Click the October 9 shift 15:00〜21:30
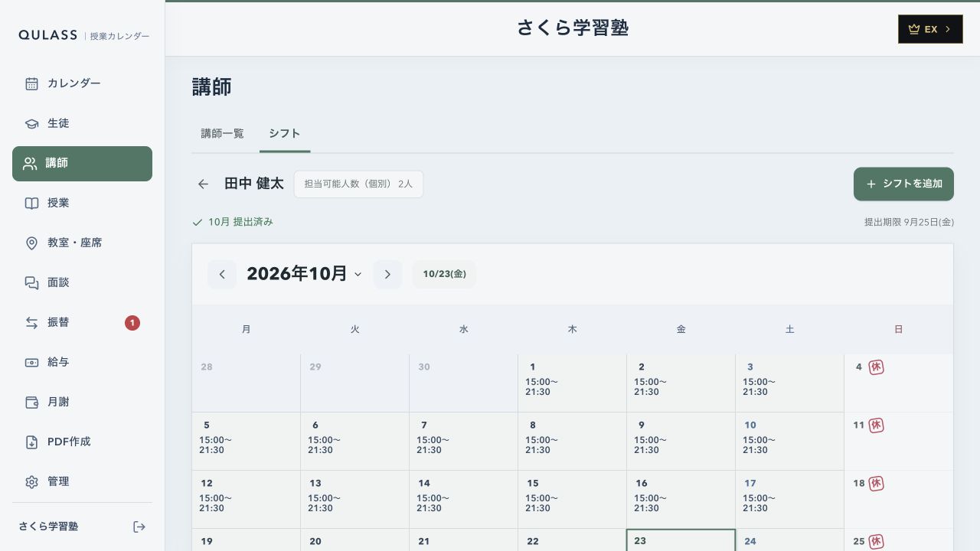The height and width of the screenshot is (551, 980). click(650, 445)
